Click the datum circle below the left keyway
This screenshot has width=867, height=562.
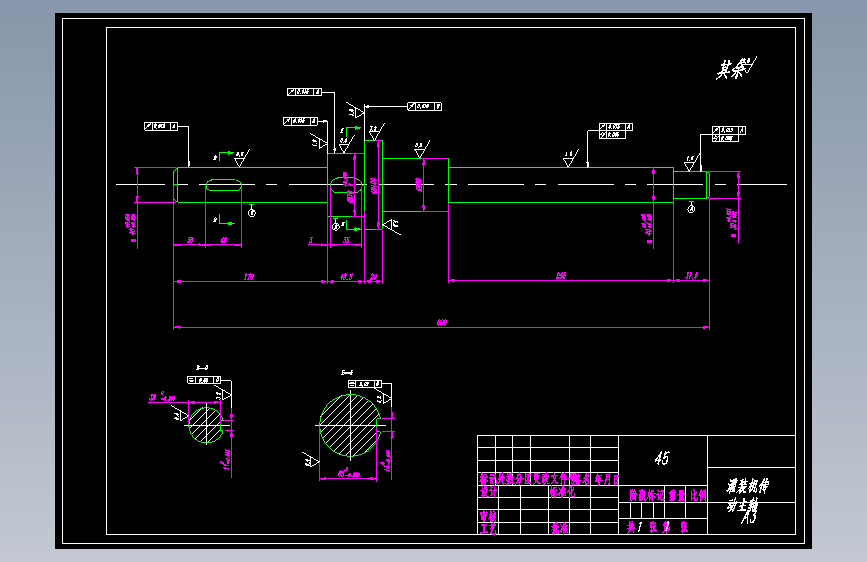point(252,211)
